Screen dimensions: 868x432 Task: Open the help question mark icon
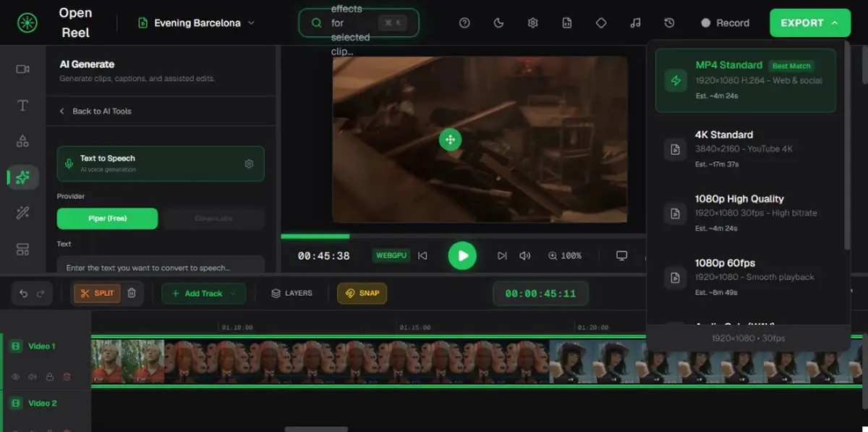coord(464,23)
